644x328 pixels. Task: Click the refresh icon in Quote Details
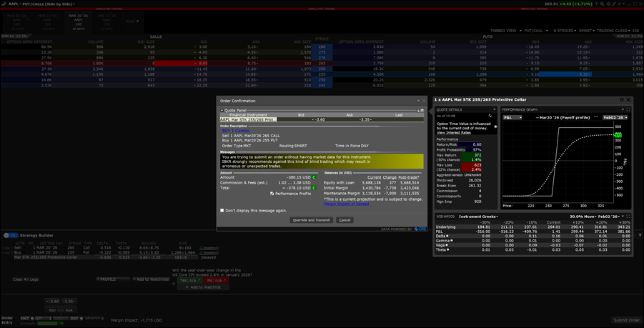pyautogui.click(x=490, y=116)
